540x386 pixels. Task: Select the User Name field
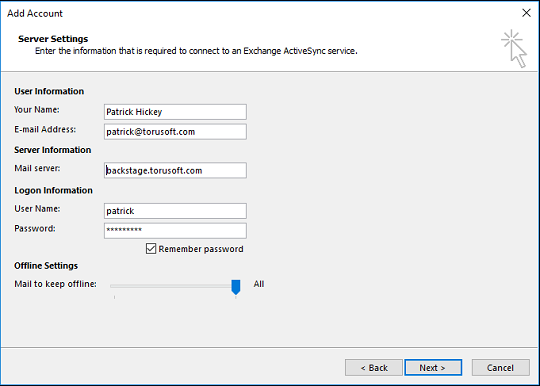pos(175,211)
